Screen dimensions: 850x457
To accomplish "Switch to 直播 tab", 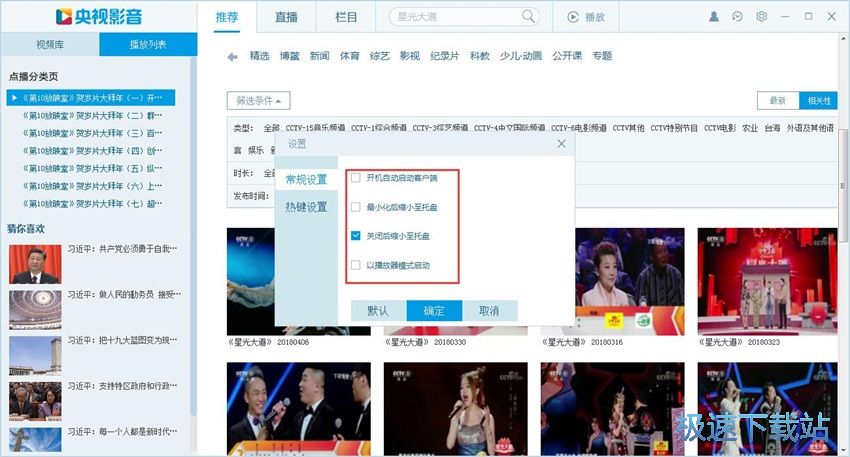I will pyautogui.click(x=286, y=17).
